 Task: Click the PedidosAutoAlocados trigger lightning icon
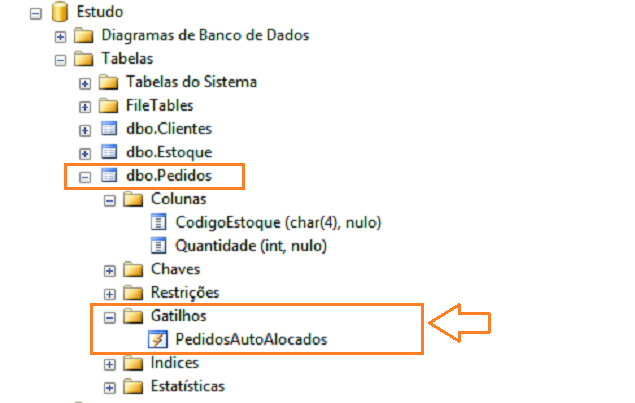click(158, 339)
